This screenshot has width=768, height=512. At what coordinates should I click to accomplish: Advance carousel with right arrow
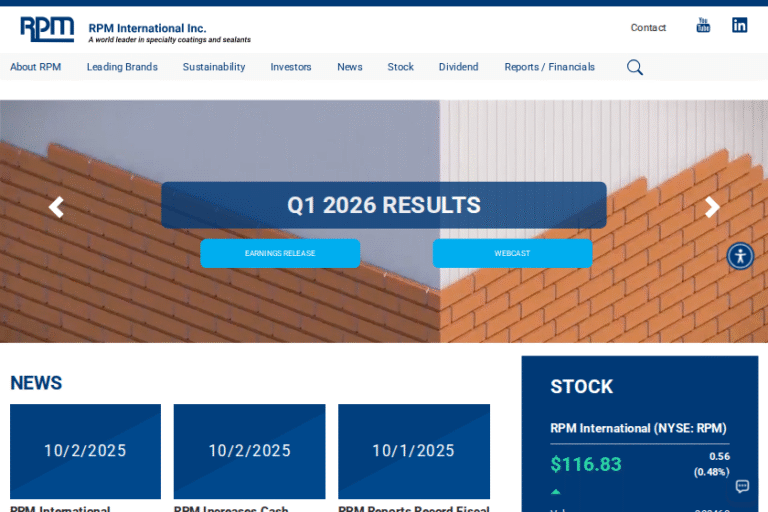tap(712, 207)
